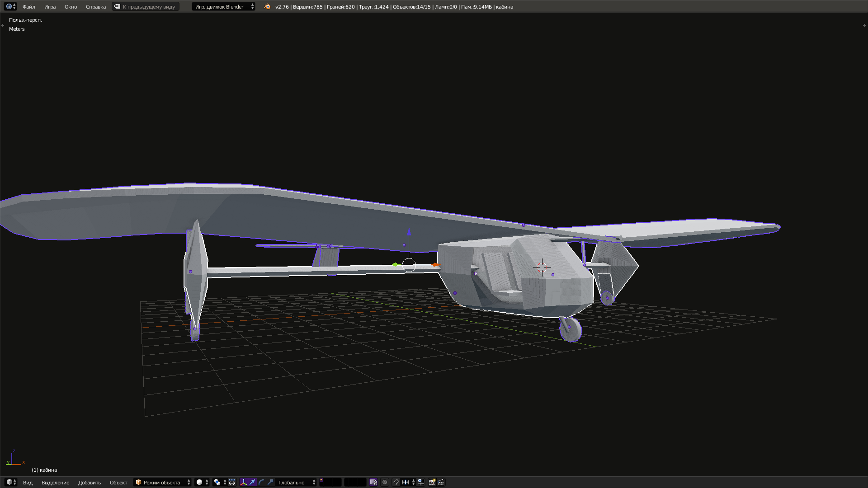This screenshot has width=868, height=488.
Task: Select the Translate manipulator arrow icon
Action: click(x=252, y=482)
